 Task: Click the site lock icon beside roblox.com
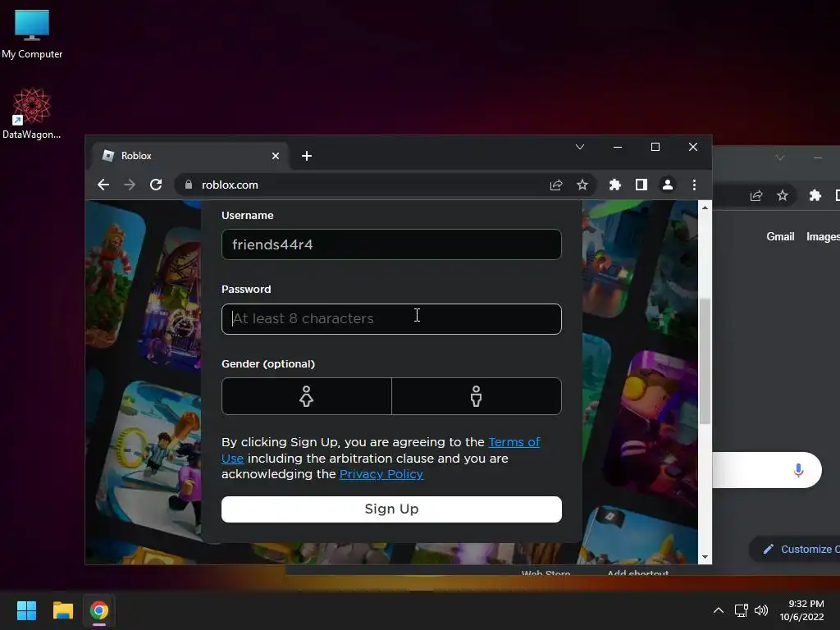189,185
